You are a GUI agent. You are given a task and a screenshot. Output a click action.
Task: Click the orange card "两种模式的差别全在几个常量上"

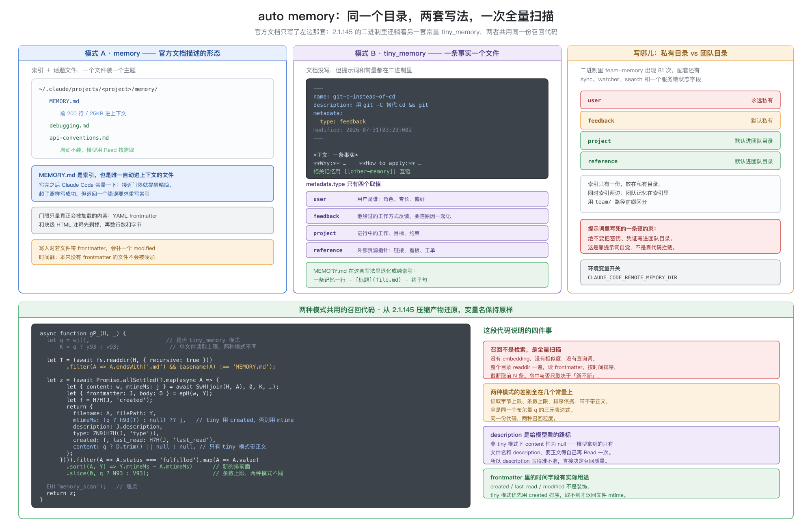631,403
